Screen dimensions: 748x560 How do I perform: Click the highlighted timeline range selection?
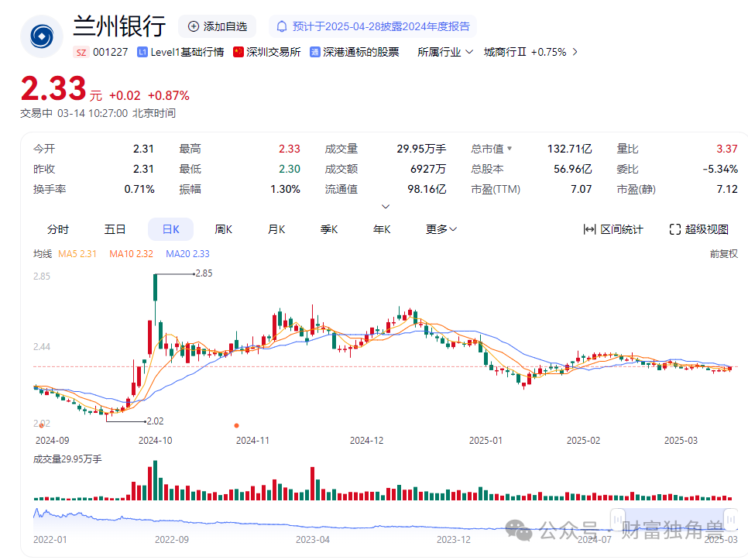[674, 520]
